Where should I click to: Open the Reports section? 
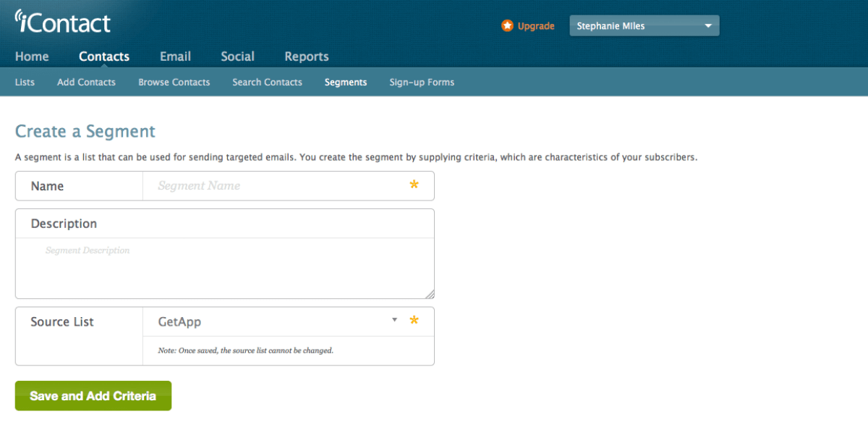coord(306,56)
